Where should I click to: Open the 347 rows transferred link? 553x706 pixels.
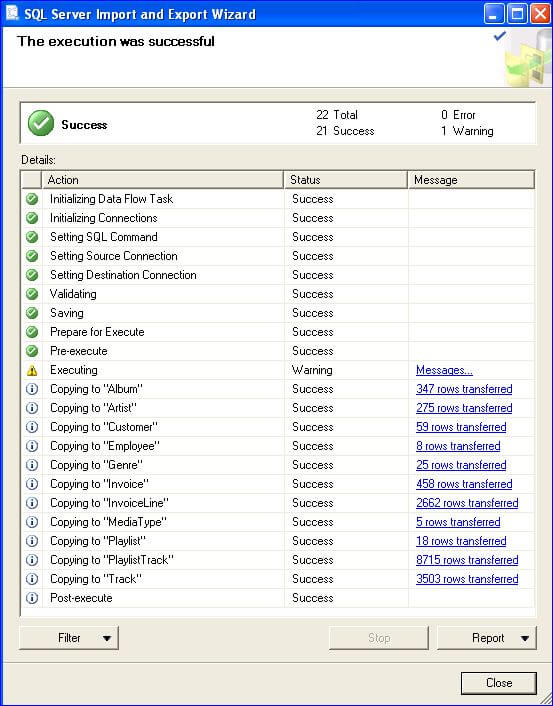coord(464,389)
